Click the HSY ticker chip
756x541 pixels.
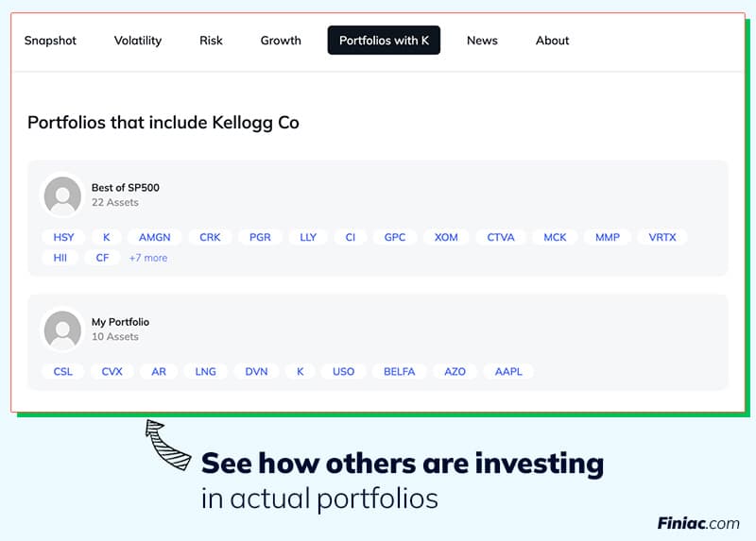pos(63,237)
